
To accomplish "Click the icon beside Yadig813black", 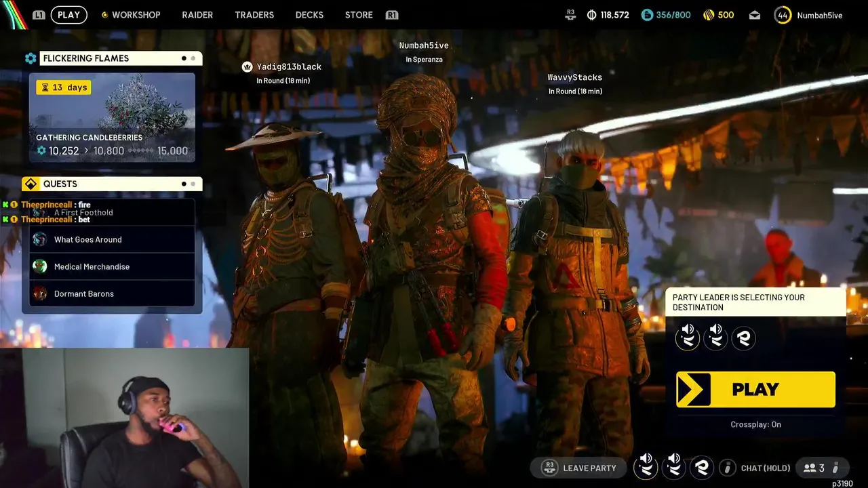I will [247, 66].
